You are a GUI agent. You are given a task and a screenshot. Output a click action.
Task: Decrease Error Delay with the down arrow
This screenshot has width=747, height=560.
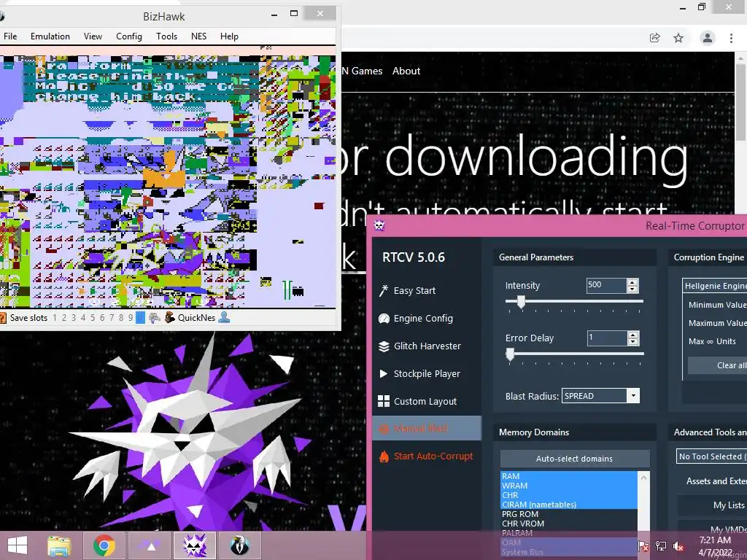pos(632,342)
